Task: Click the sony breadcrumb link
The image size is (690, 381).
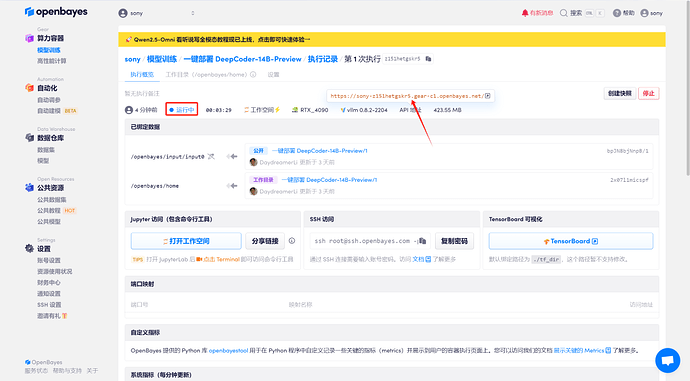Action: (x=132, y=59)
